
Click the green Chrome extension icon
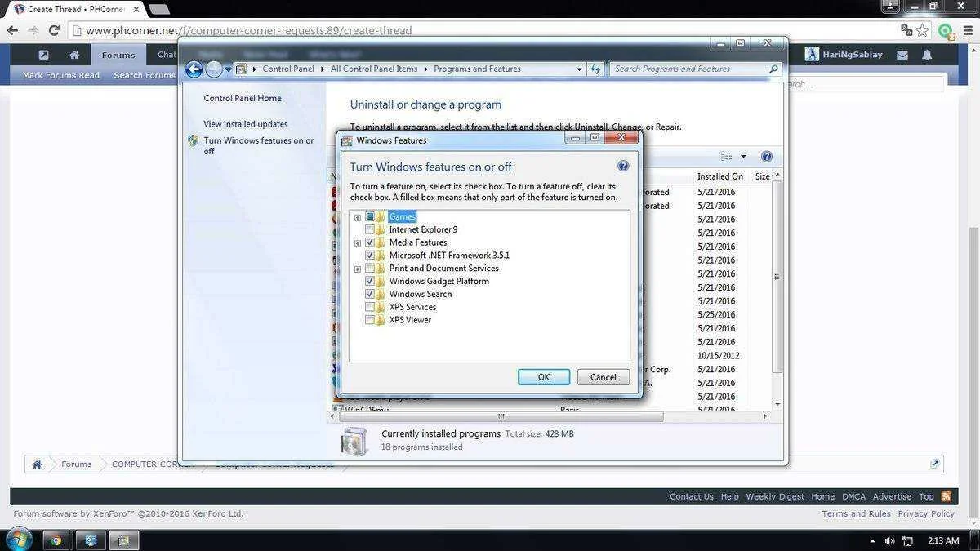(945, 31)
